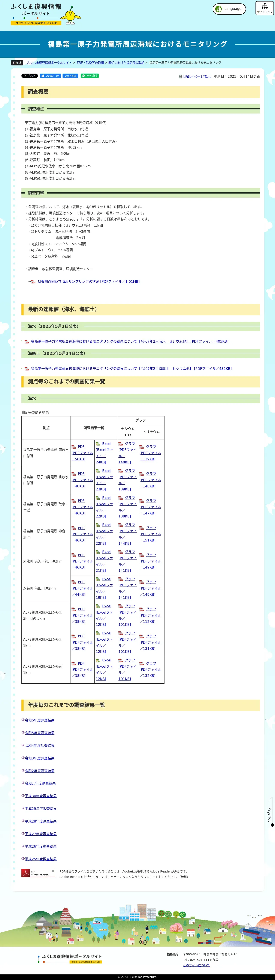Open the 廃炉に向けた福島県の取組 breadcrumb
The height and width of the screenshot is (980, 275).
[126, 63]
